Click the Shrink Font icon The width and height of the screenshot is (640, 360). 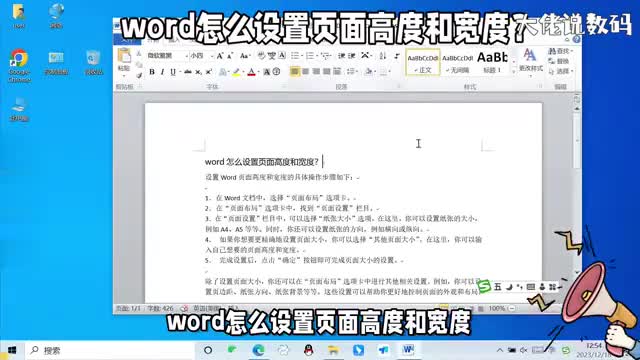tap(230, 56)
